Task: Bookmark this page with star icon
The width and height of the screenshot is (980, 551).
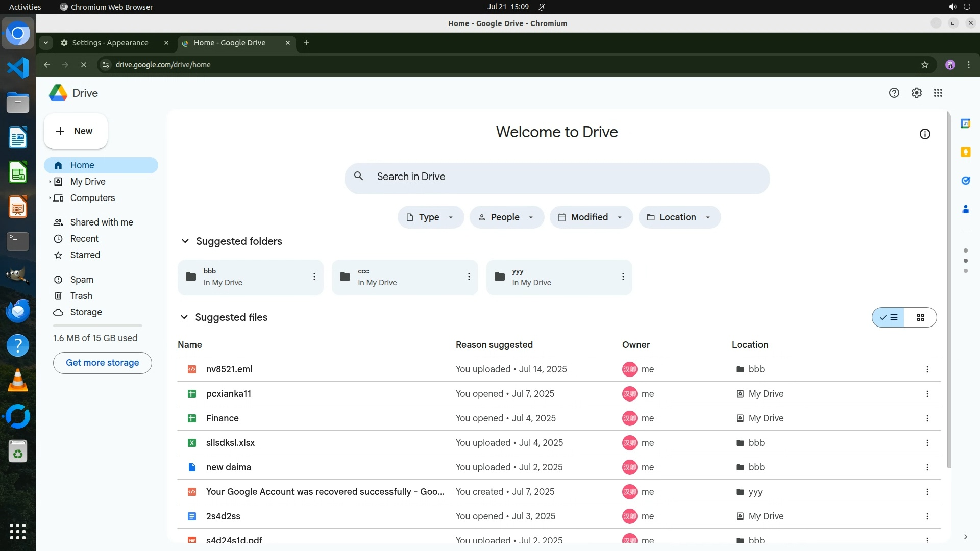Action: 924,65
